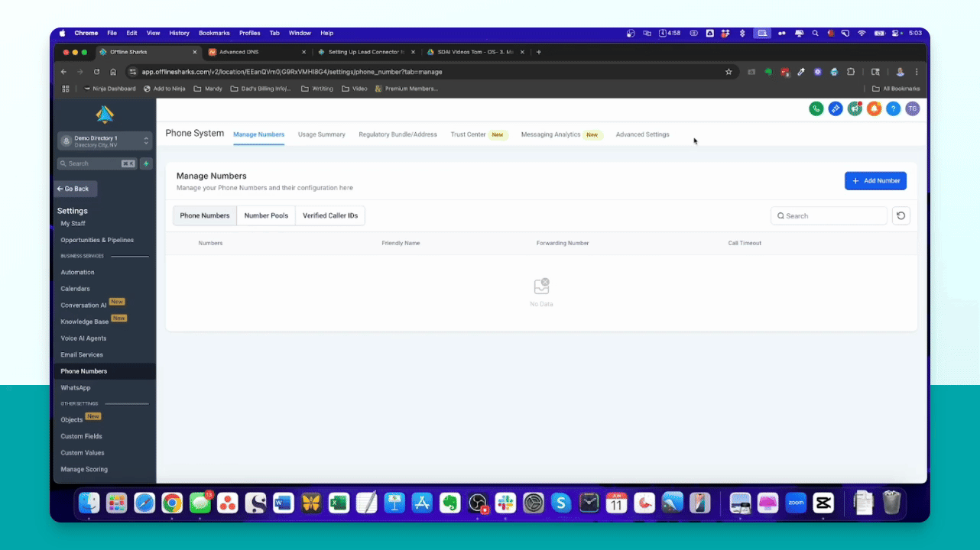This screenshot has width=980, height=550.
Task: Launch Microsoft Word from the Dock
Action: (283, 503)
